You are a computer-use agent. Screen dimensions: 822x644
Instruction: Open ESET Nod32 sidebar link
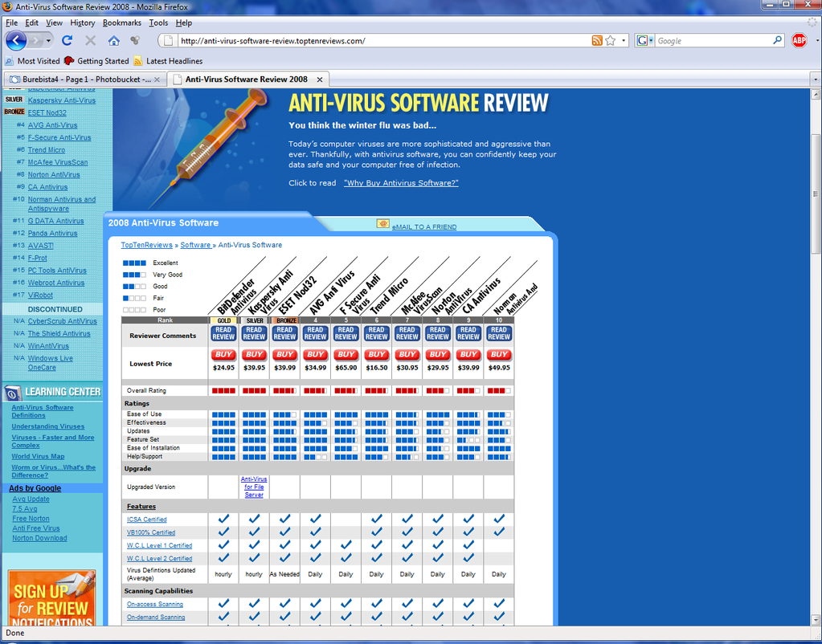47,112
